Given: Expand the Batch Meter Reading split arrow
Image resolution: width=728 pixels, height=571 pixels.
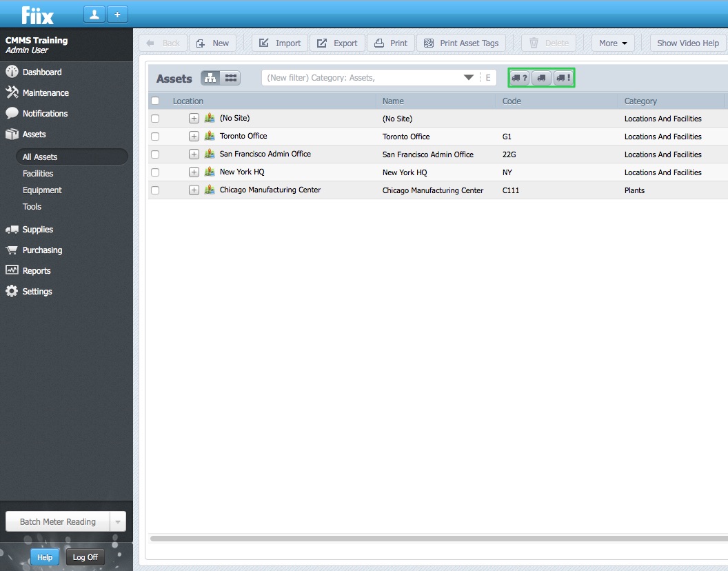Looking at the screenshot, I should (x=118, y=522).
